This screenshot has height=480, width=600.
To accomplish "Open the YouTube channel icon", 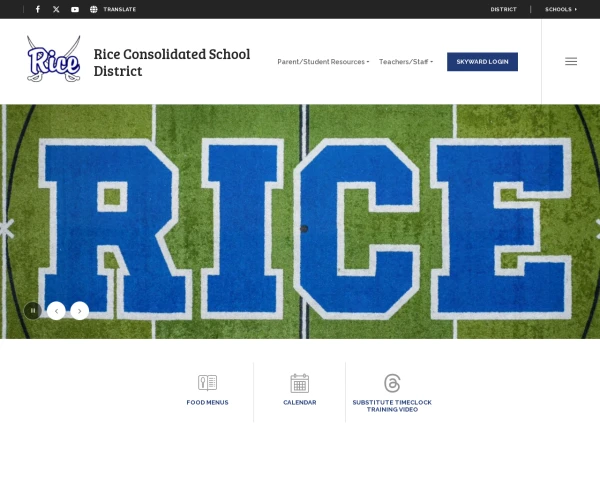I will coord(75,9).
